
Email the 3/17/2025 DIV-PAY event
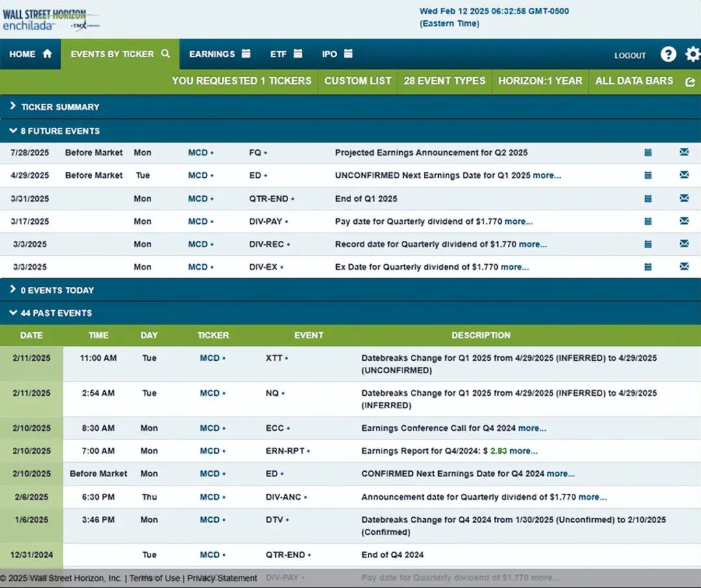coord(684,221)
